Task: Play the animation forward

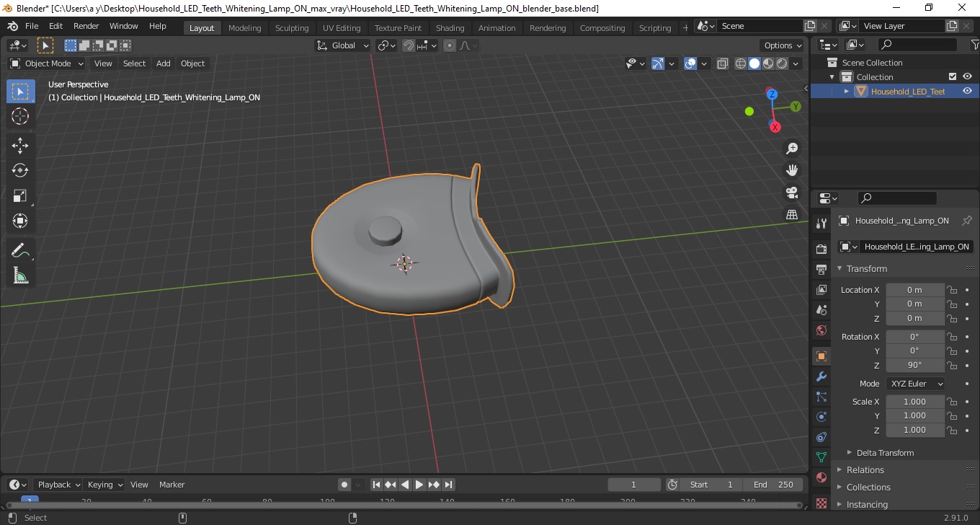Action: point(419,485)
